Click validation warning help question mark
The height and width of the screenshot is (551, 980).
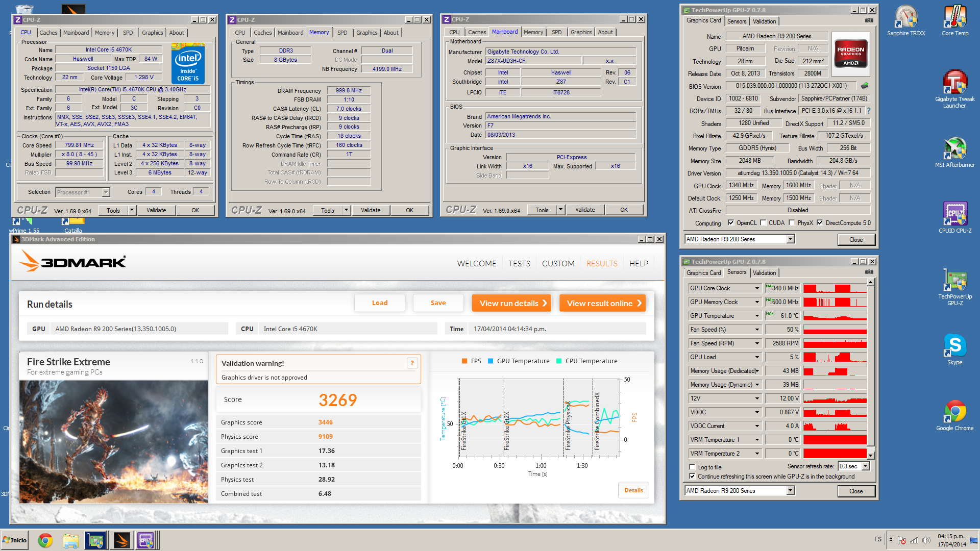tap(412, 363)
